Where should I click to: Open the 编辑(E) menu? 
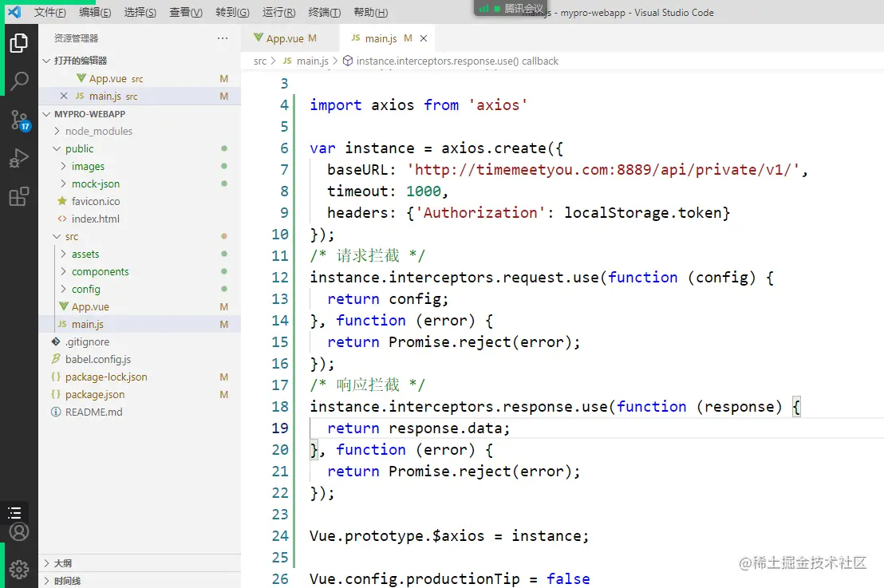[95, 13]
